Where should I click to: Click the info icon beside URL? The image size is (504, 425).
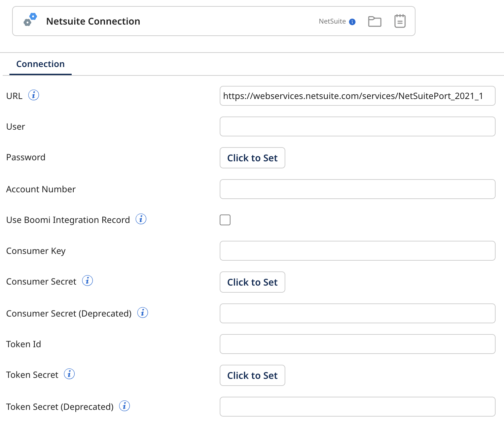tap(34, 95)
